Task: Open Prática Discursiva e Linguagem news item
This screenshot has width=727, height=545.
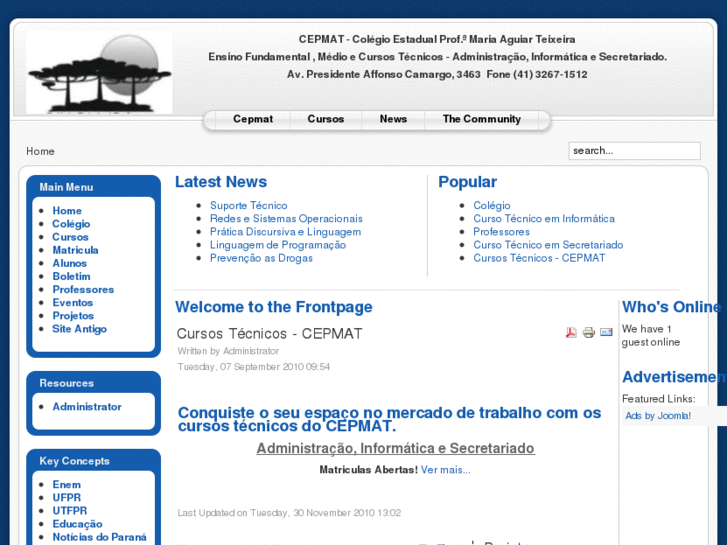Action: pyautogui.click(x=285, y=232)
